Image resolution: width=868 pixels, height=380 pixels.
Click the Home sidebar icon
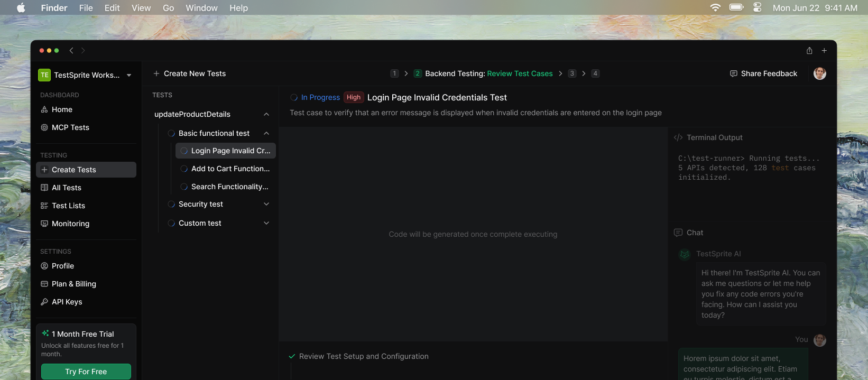point(44,109)
